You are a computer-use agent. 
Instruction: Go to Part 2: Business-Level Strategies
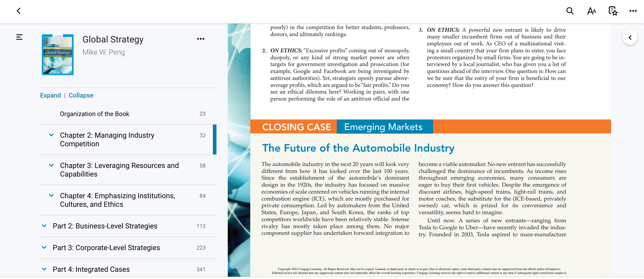pos(105,226)
